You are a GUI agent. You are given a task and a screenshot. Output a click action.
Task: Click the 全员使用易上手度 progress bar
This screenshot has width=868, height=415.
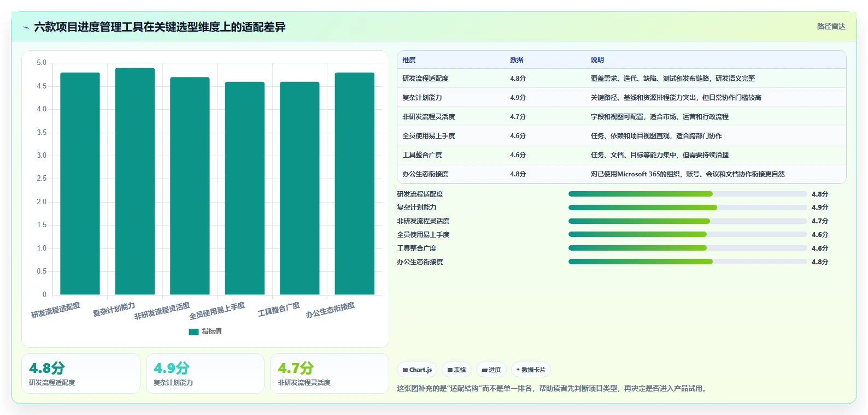(x=688, y=234)
